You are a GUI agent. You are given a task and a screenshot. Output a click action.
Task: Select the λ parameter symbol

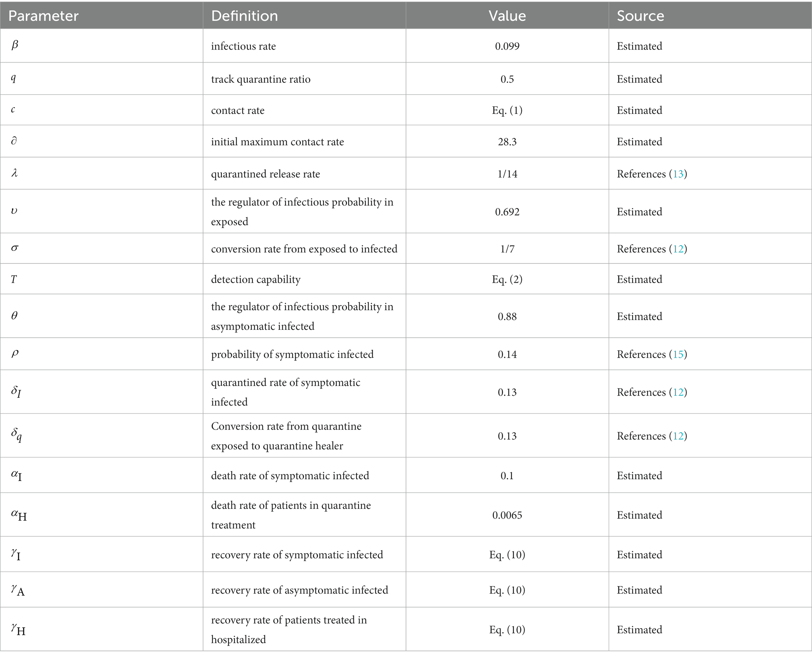click(14, 173)
